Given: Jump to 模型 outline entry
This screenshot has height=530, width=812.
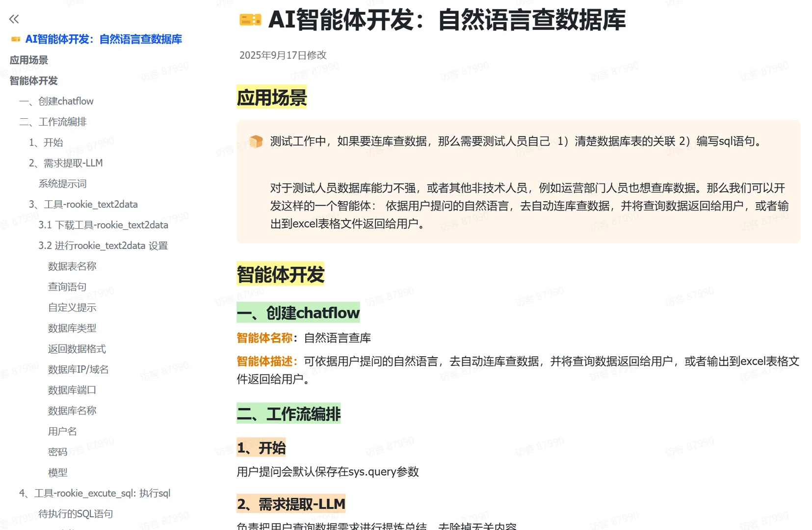Looking at the screenshot, I should coord(58,472).
